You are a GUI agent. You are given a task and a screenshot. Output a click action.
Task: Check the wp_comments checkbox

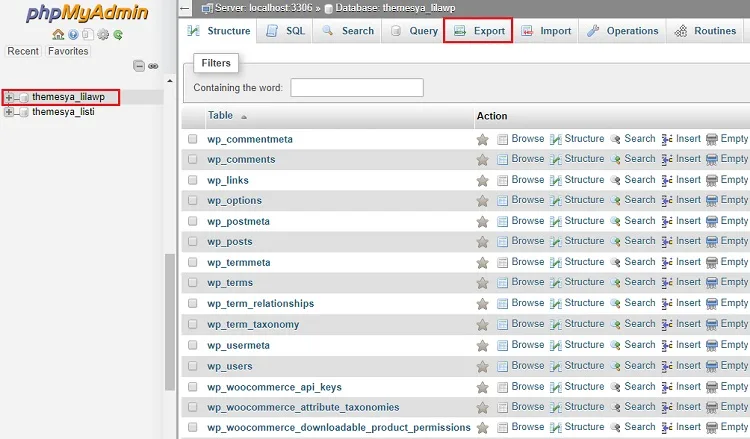[193, 159]
